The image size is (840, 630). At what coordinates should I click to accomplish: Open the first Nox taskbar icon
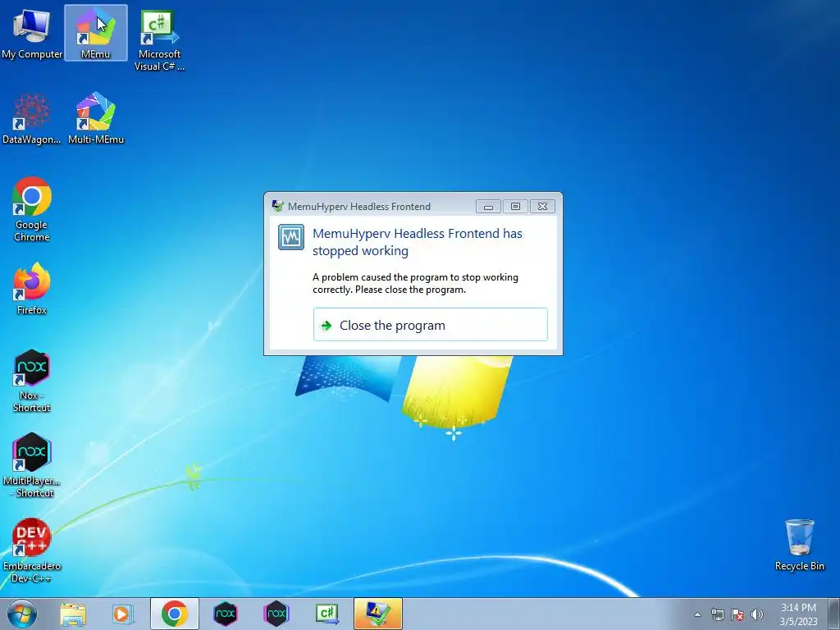pos(226,614)
